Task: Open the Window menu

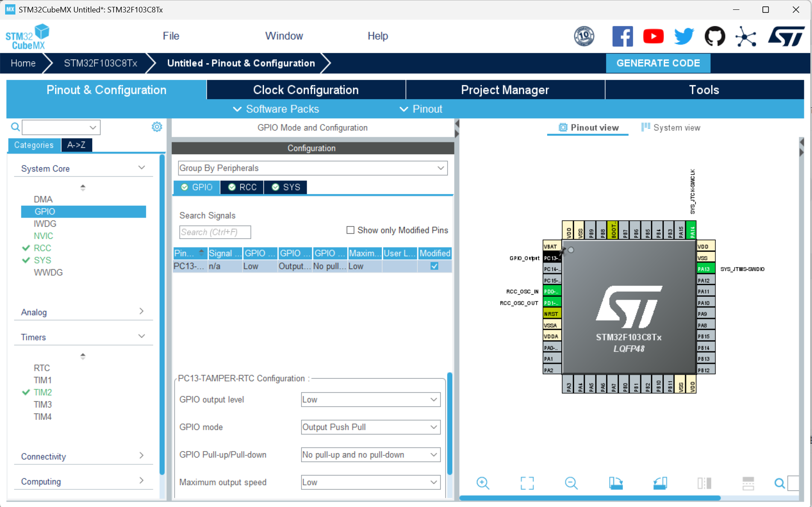Action: tap(284, 36)
